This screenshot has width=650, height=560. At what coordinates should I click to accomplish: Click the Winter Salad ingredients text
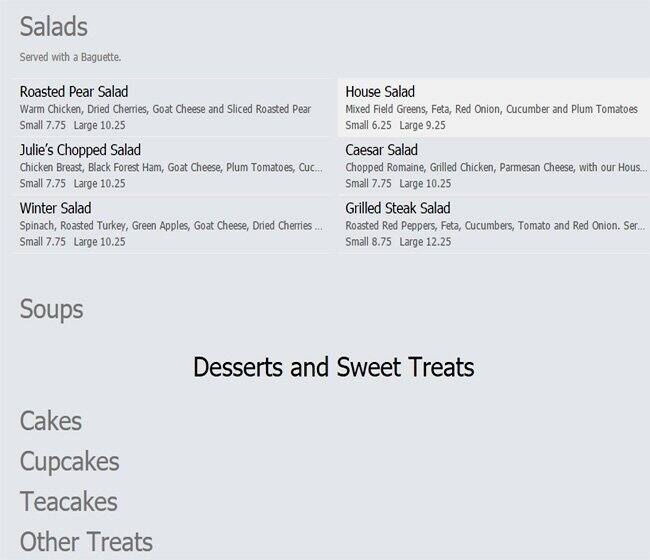[x=170, y=226]
